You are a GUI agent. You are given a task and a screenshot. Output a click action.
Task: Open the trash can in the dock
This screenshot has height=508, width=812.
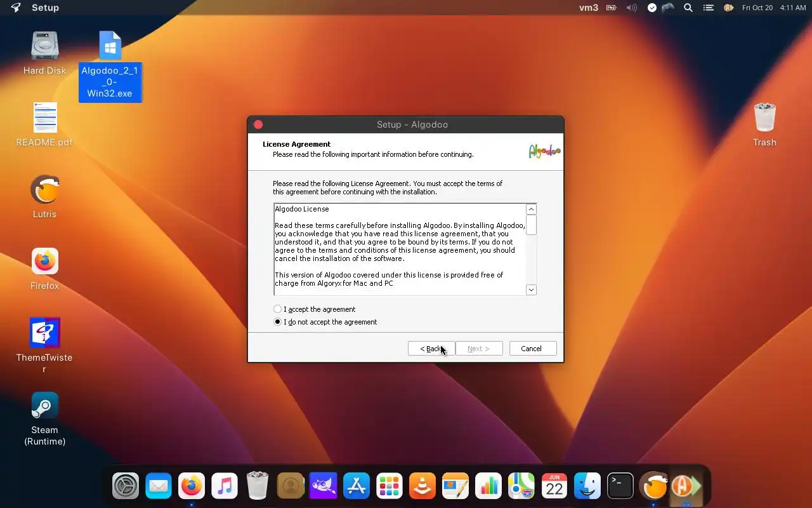(x=258, y=487)
